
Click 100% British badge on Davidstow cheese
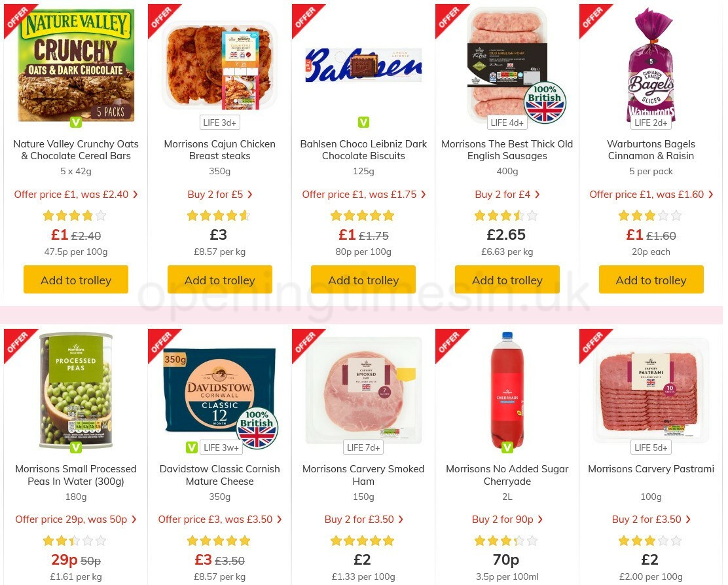pos(257,428)
